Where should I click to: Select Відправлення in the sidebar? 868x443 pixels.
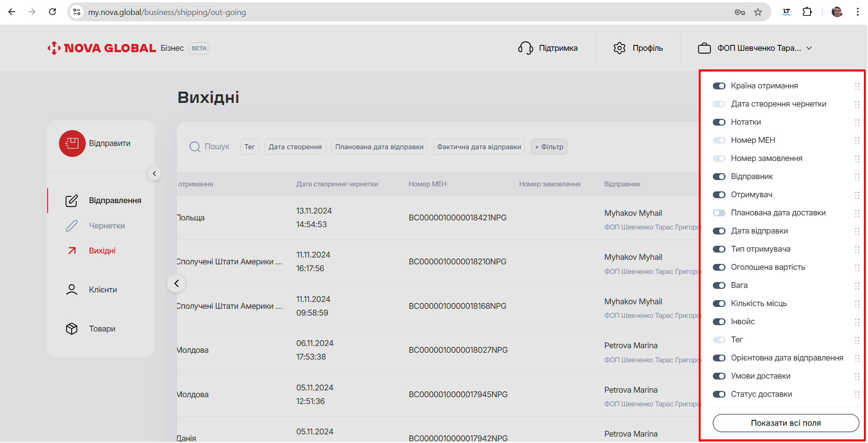click(115, 200)
